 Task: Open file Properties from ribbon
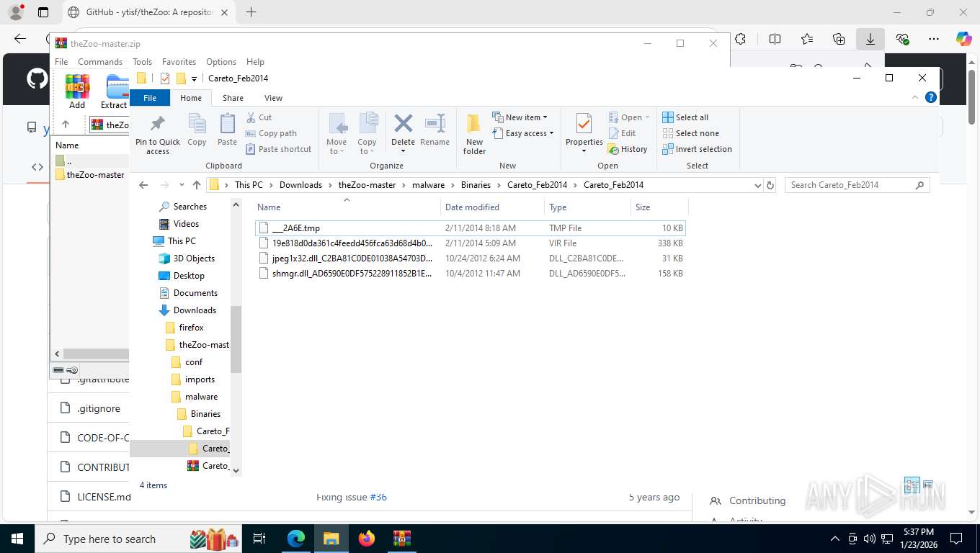(584, 134)
